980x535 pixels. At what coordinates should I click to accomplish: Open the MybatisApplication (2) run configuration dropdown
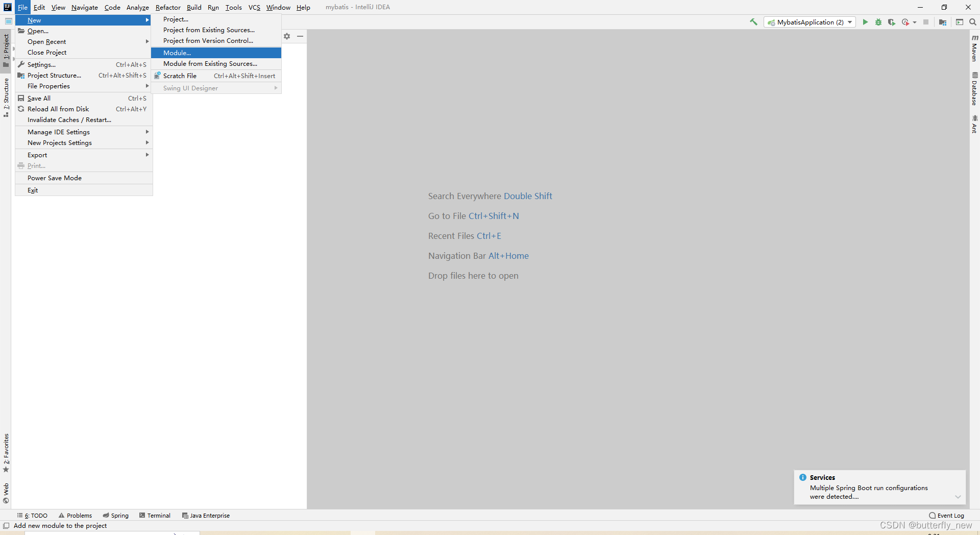click(810, 22)
